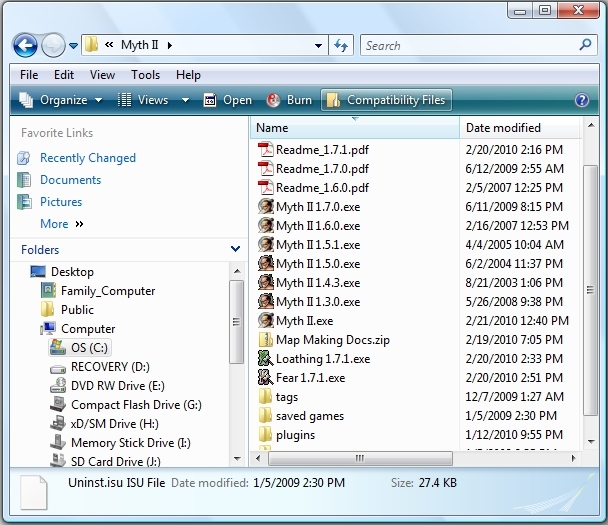Expand the Myth II breadcrumb arrow
Image resolution: width=608 pixels, height=525 pixels.
point(170,46)
